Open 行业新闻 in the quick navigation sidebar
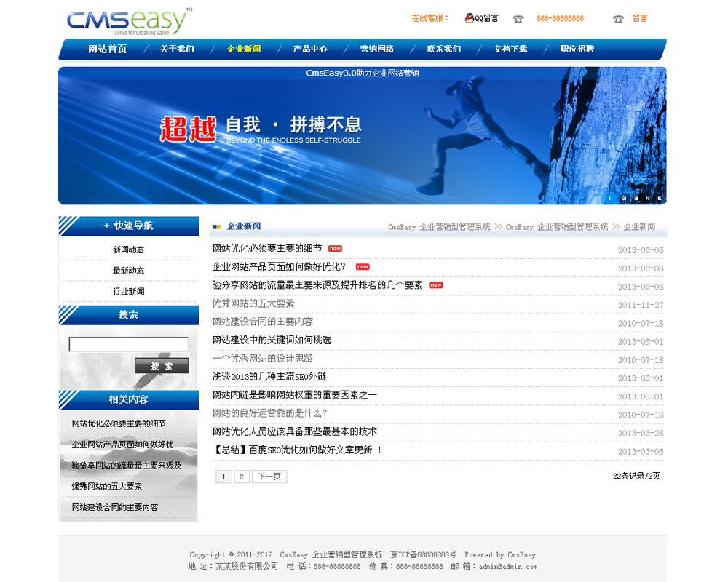Image resolution: width=728 pixels, height=582 pixels. coord(128,291)
